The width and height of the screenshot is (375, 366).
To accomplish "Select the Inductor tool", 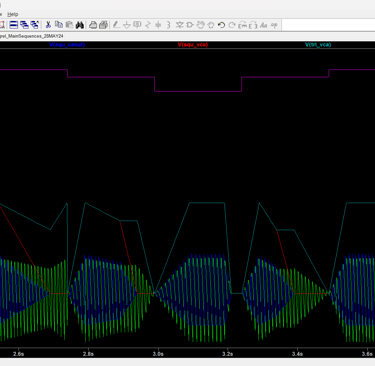I will pyautogui.click(x=169, y=25).
